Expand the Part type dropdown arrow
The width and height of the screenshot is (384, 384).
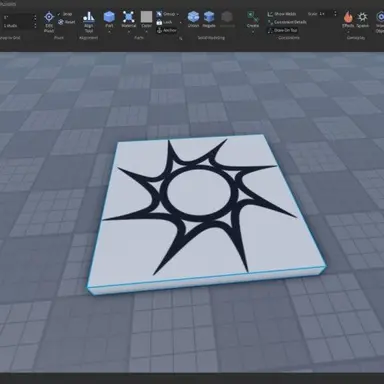109,32
